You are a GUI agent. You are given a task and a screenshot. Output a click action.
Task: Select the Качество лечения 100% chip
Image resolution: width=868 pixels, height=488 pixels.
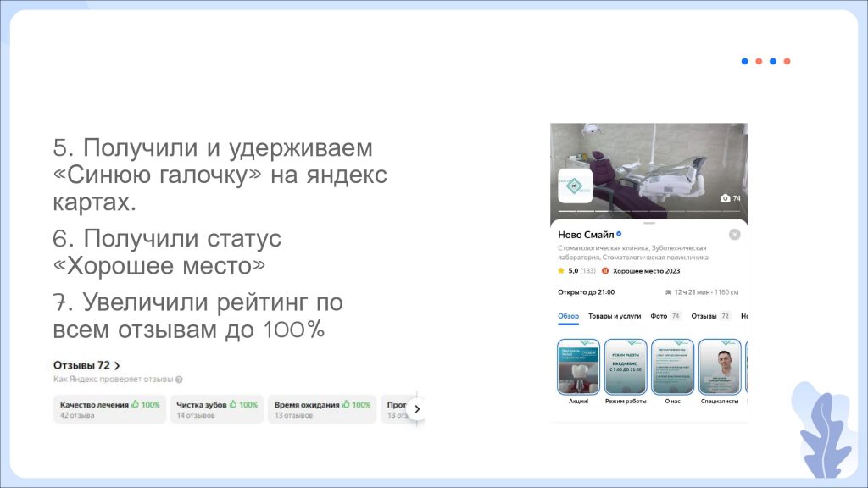pos(109,409)
